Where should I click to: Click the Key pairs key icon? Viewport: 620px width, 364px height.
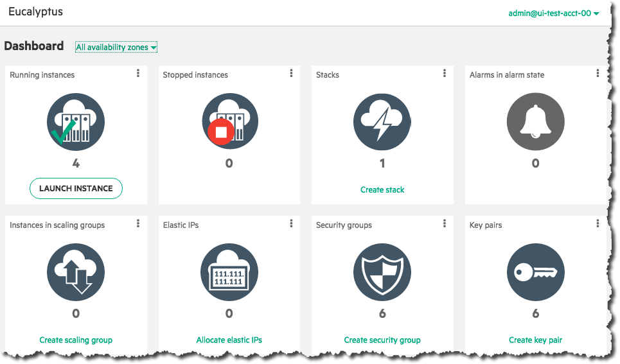535,272
